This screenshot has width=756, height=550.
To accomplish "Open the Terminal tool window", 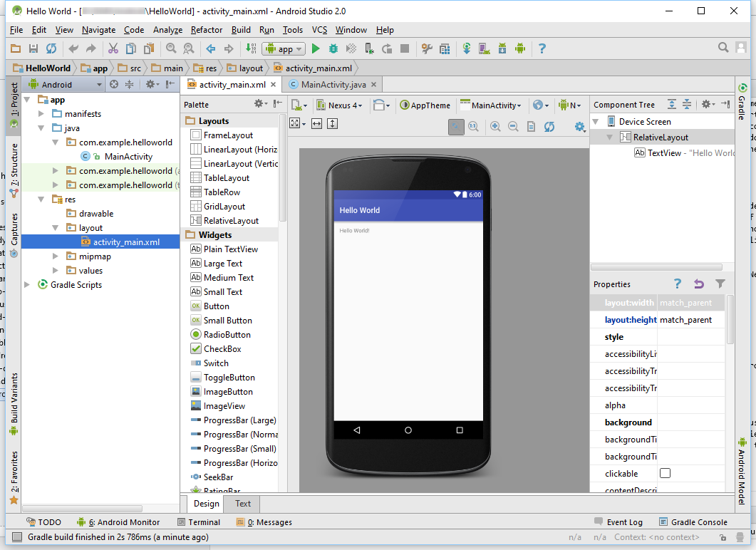I will pyautogui.click(x=199, y=522).
